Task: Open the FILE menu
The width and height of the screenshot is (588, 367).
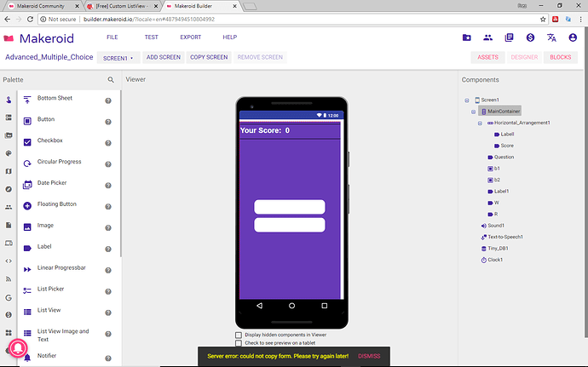Action: pyautogui.click(x=112, y=37)
